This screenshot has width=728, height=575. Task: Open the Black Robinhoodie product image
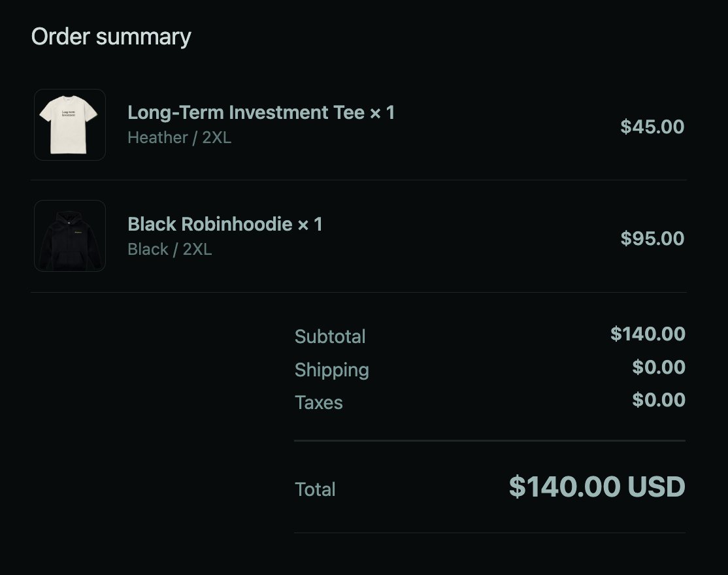click(x=69, y=236)
